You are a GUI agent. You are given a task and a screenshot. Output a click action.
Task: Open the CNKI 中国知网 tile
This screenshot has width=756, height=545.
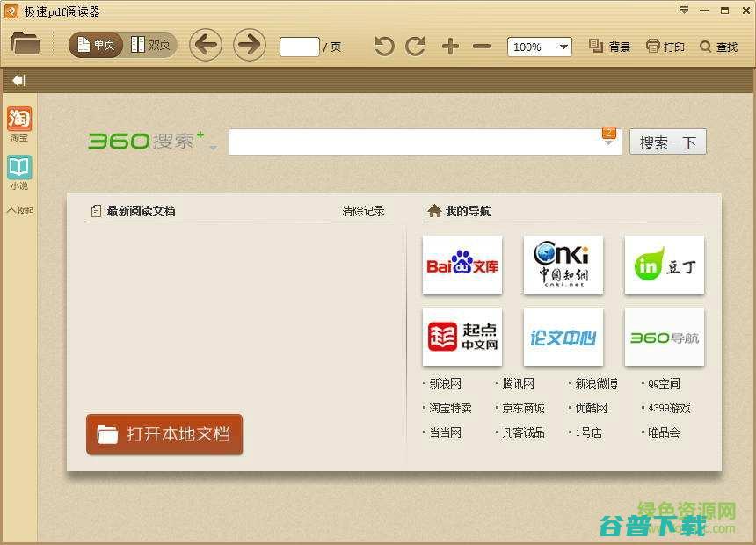coord(563,265)
